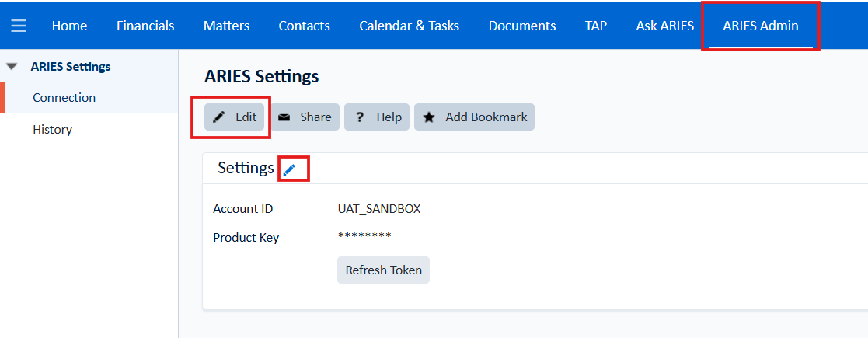Select Connection in the sidebar
The image size is (868, 338).
[x=64, y=97]
